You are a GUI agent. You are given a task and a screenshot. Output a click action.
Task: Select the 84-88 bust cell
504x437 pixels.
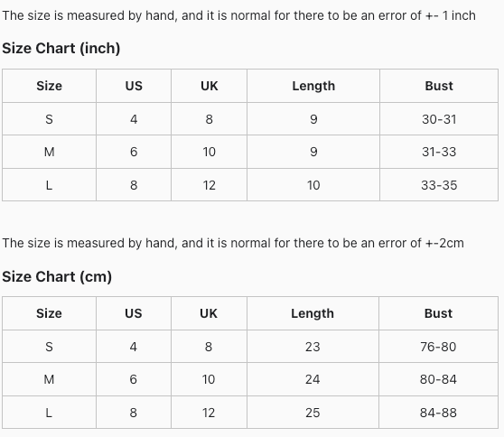(x=438, y=413)
